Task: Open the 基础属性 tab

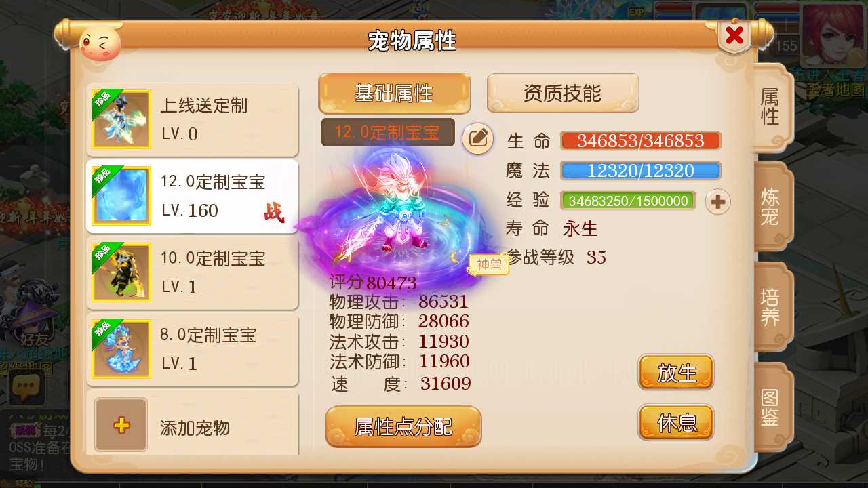Action: pyautogui.click(x=394, y=94)
